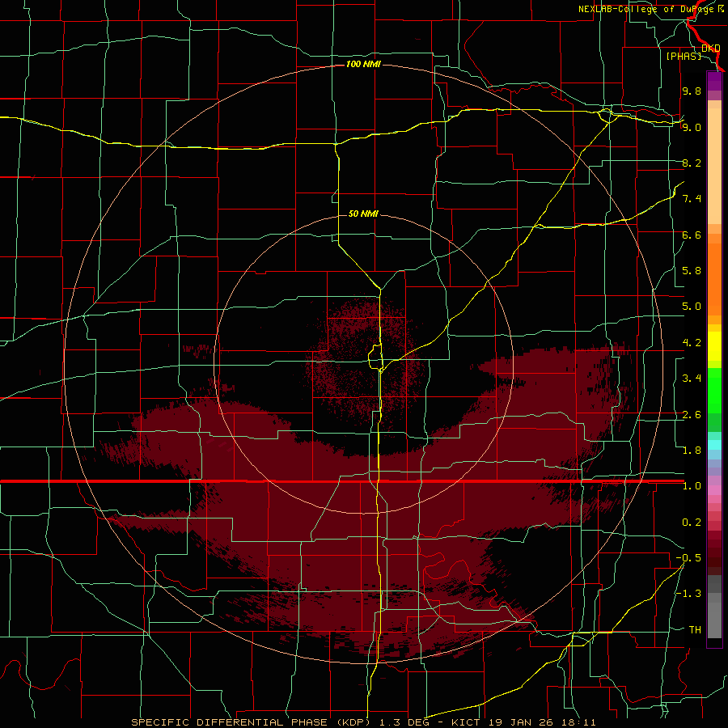This screenshot has height=728, width=728.
Task: Click the orange segment of the color bar
Action: pyautogui.click(x=714, y=280)
